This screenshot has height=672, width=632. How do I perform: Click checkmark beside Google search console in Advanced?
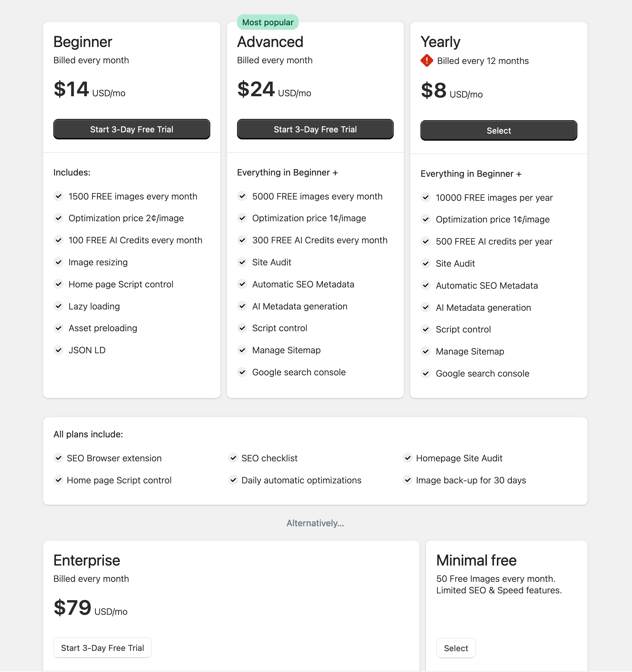pos(242,372)
